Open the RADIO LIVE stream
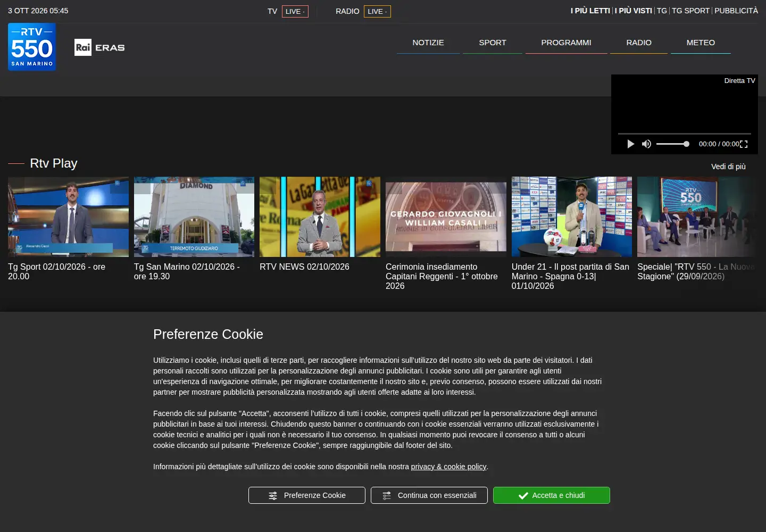 point(377,11)
